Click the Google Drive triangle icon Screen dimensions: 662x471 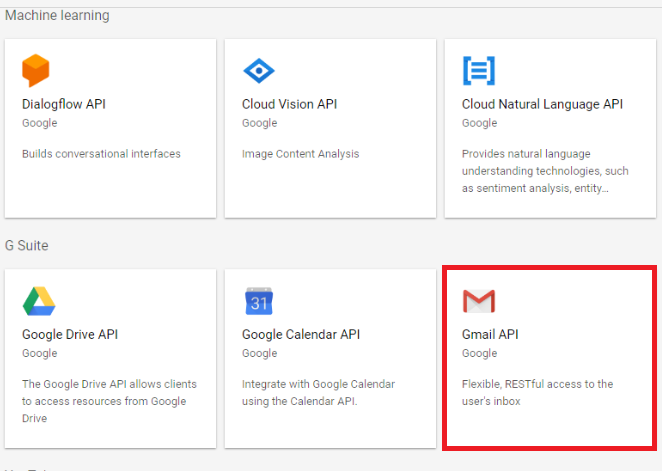click(x=38, y=301)
